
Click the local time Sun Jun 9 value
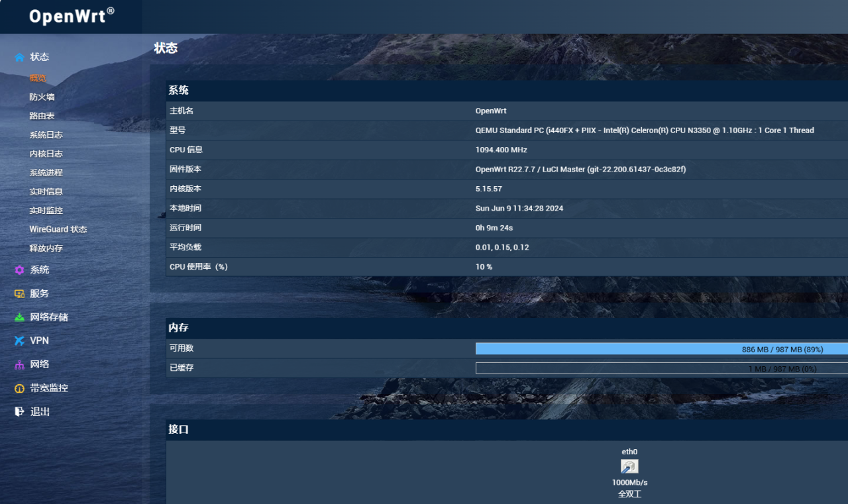(519, 208)
